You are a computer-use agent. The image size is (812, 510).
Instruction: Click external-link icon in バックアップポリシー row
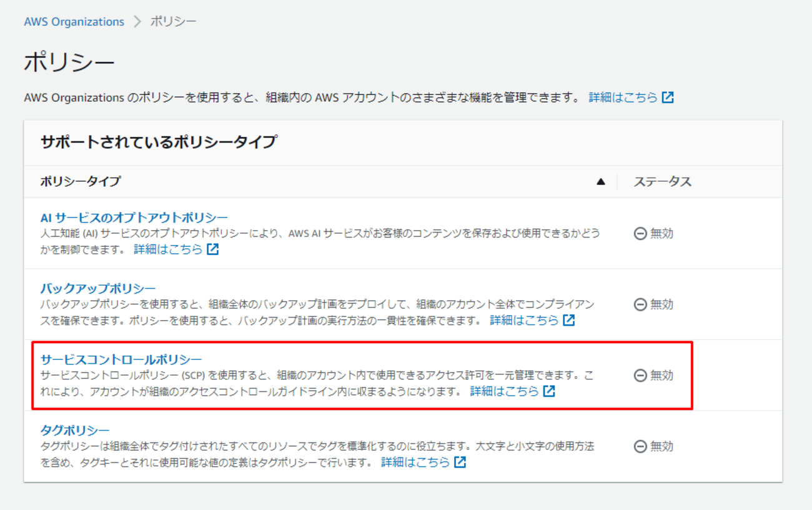click(569, 320)
